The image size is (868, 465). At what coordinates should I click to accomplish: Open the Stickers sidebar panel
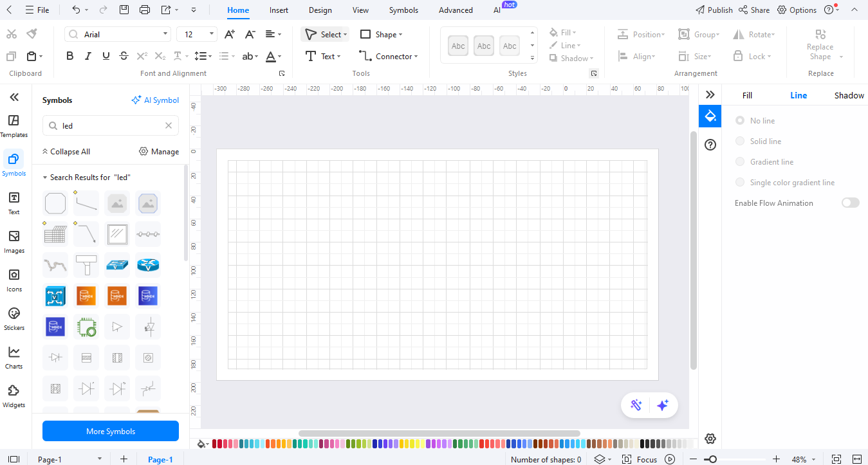(x=14, y=319)
